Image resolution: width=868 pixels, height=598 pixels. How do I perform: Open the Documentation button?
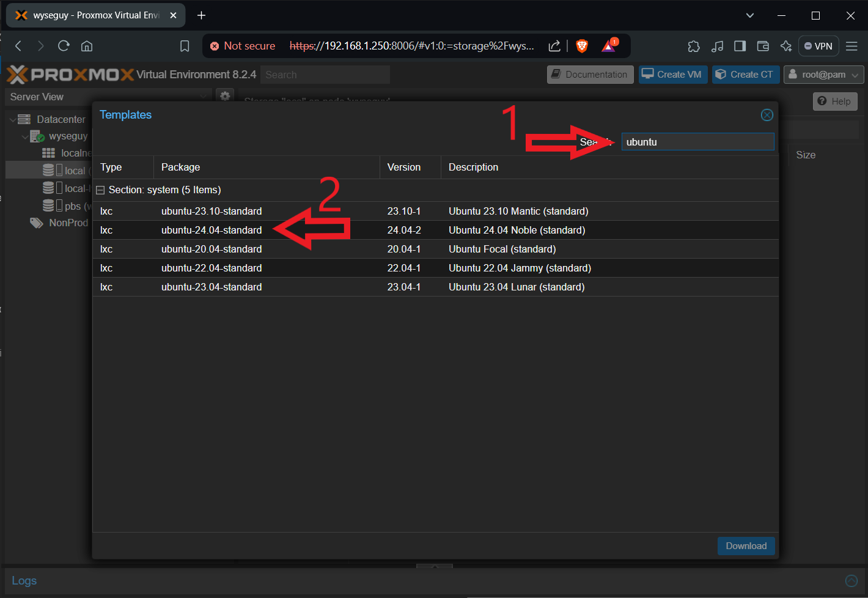click(590, 75)
